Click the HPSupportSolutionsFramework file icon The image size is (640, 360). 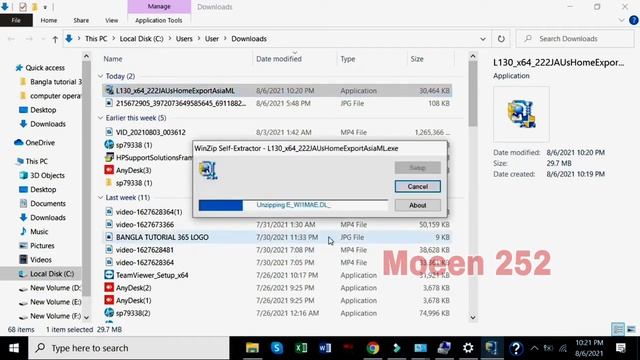point(109,157)
